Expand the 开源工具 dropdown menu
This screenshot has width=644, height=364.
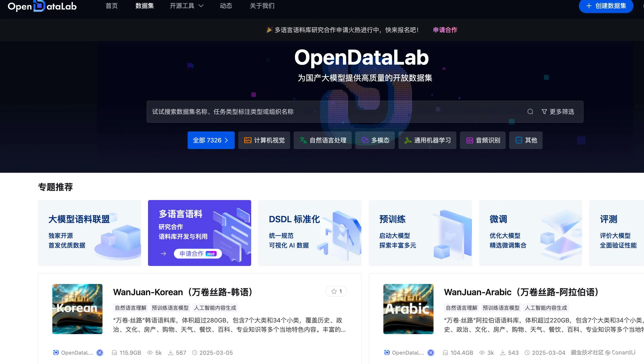point(186,6)
